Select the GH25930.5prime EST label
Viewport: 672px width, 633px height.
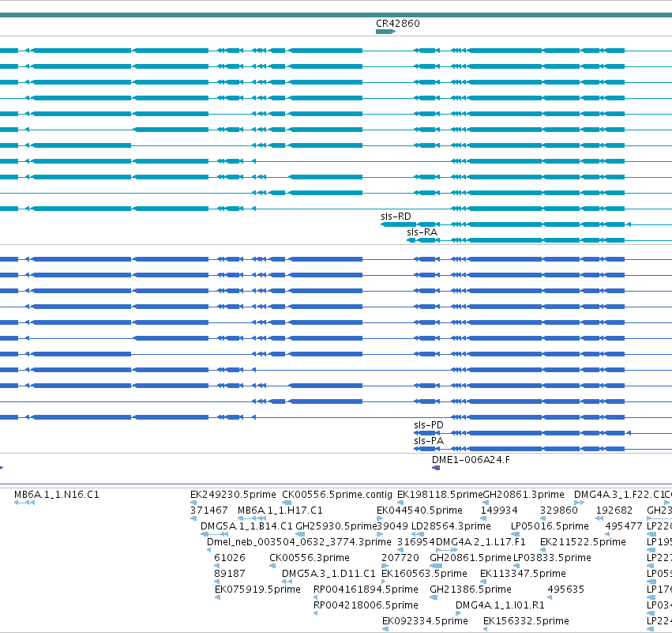click(336, 526)
